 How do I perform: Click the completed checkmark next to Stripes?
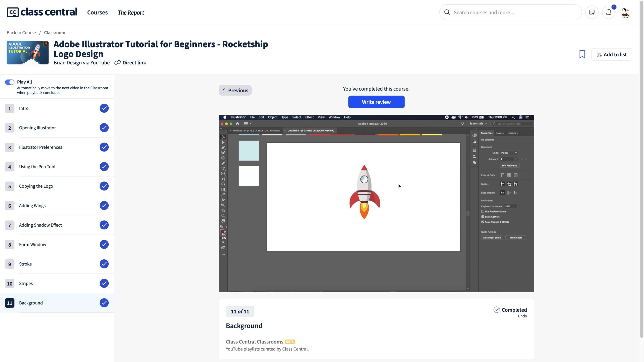pyautogui.click(x=104, y=283)
